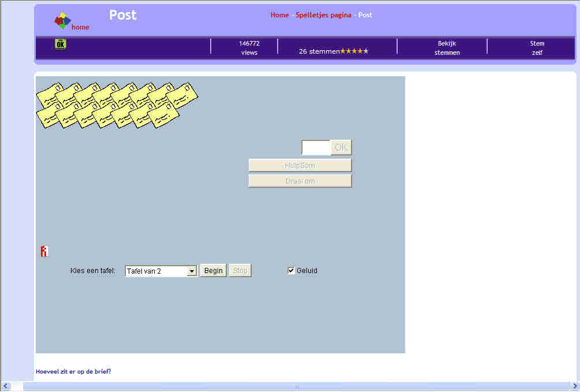The width and height of the screenshot is (580, 392).
Task: Click the colorful home logo icon
Action: click(x=62, y=21)
